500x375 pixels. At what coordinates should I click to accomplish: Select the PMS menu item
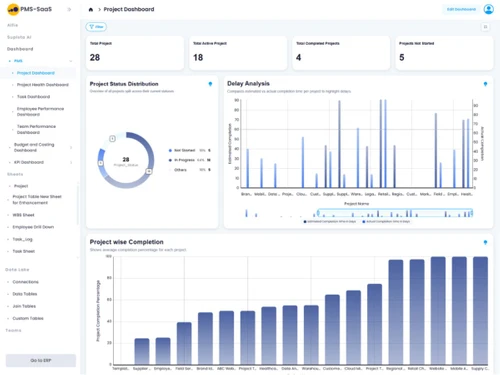(18, 61)
